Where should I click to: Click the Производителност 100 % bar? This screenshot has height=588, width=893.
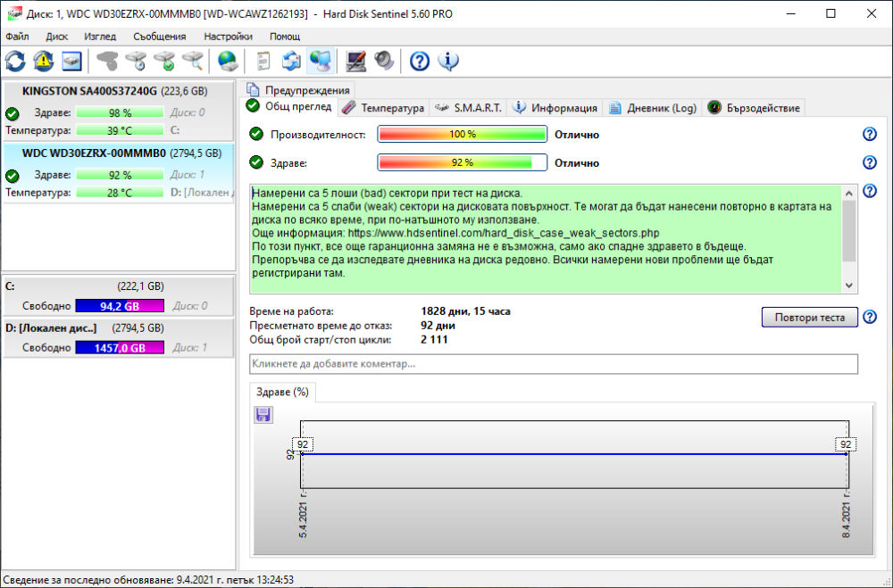click(x=462, y=135)
